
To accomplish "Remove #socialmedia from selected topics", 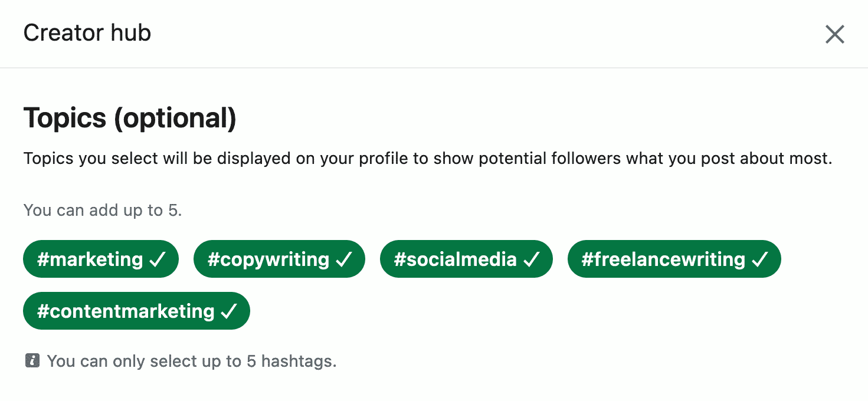I will 466,258.
